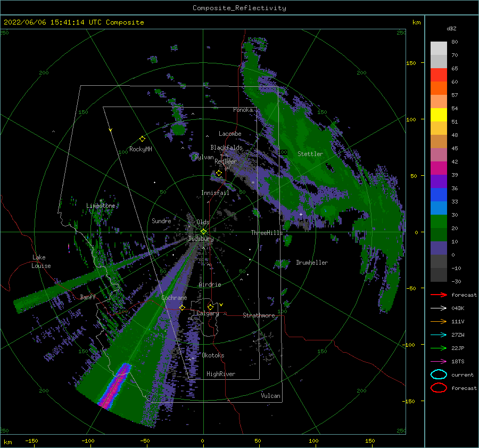Viewport: 479px width, 448px height.
Task: Click the magenta 18TS arrow icon
Action: point(439,362)
